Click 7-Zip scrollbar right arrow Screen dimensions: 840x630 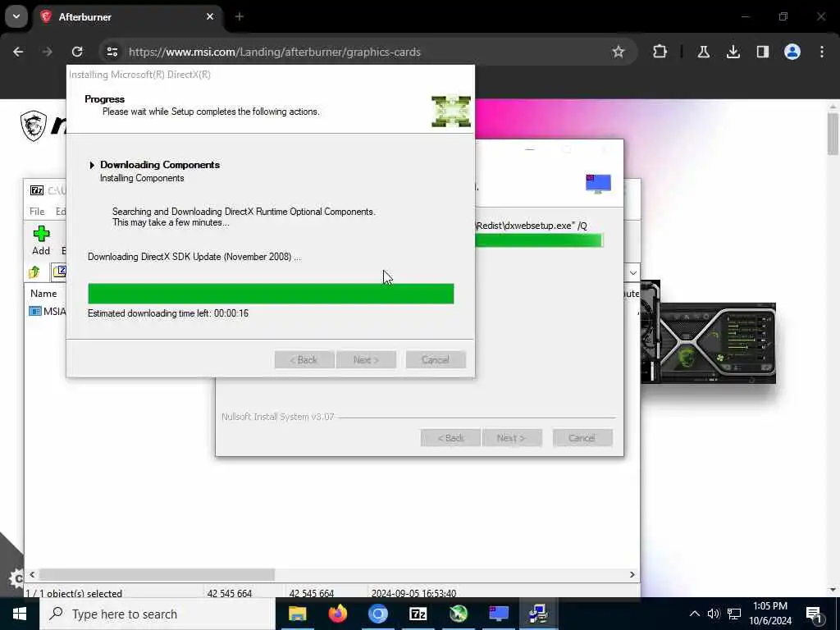[x=632, y=574]
